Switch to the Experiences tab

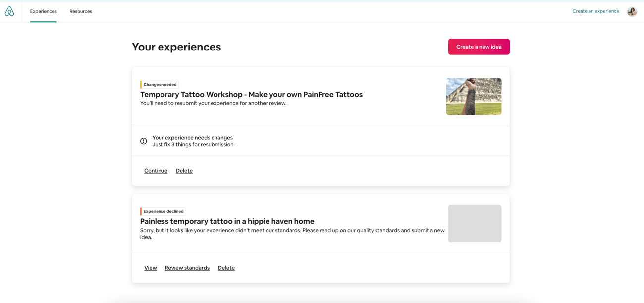coord(43,11)
